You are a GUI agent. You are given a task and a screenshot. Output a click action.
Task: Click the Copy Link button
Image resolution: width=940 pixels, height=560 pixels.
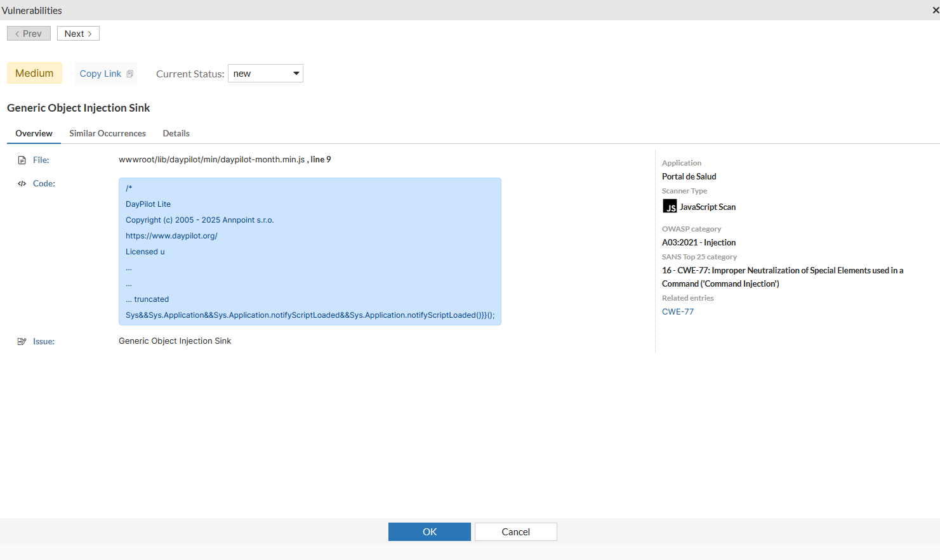(x=106, y=74)
